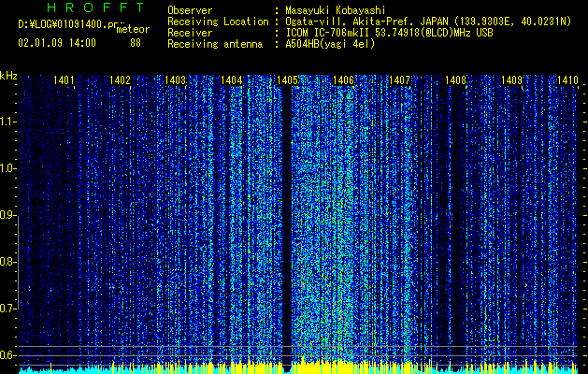Image resolution: width=588 pixels, height=374 pixels.
Task: Click time marker 1405
Action: [x=287, y=79]
